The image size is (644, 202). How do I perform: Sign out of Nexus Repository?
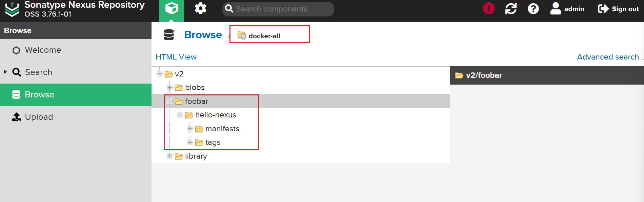point(618,9)
